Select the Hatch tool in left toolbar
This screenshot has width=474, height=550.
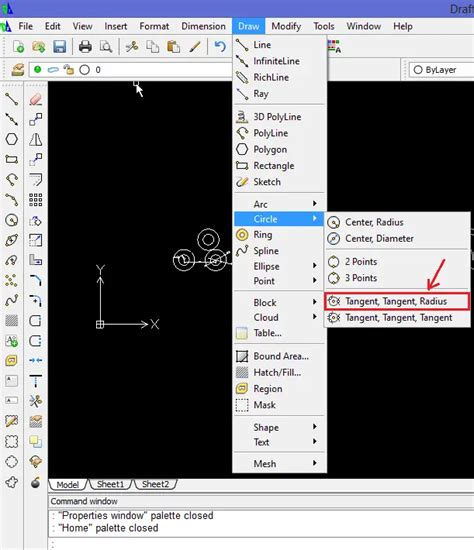(12, 320)
